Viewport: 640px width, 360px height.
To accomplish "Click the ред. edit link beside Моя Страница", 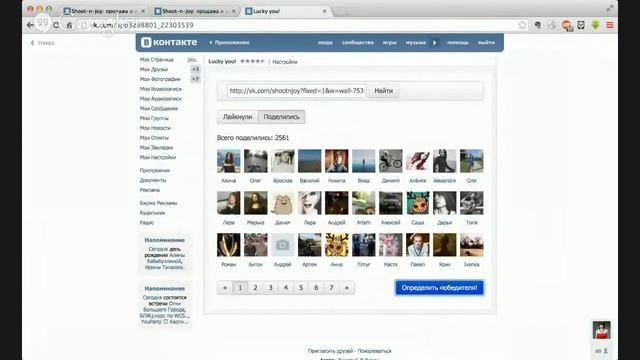I will pos(192,60).
